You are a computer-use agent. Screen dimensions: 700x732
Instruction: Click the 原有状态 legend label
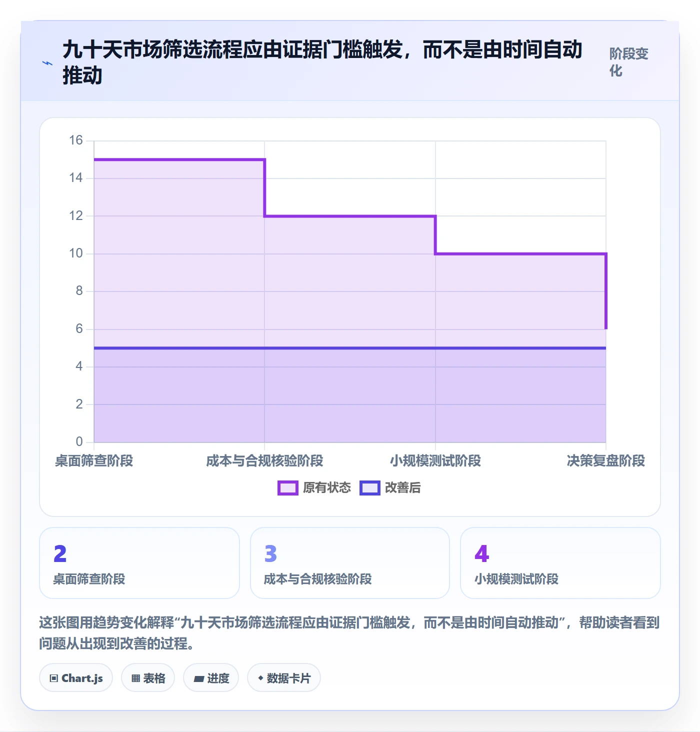click(327, 488)
